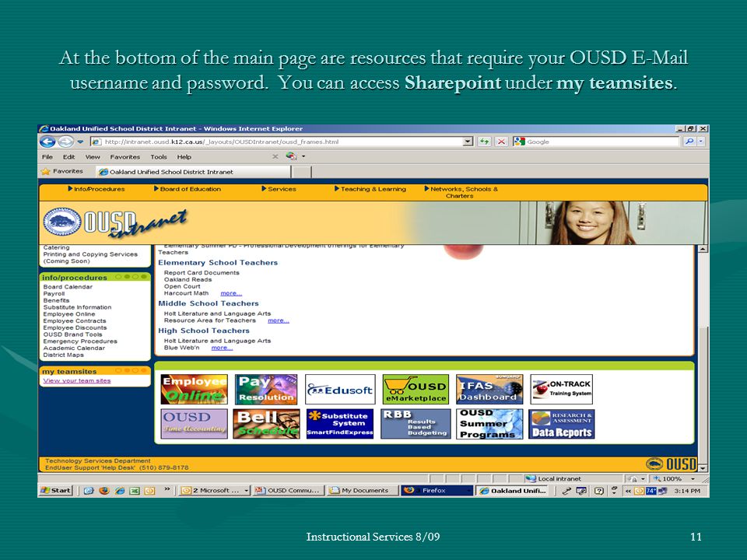Open the File menu

point(47,156)
